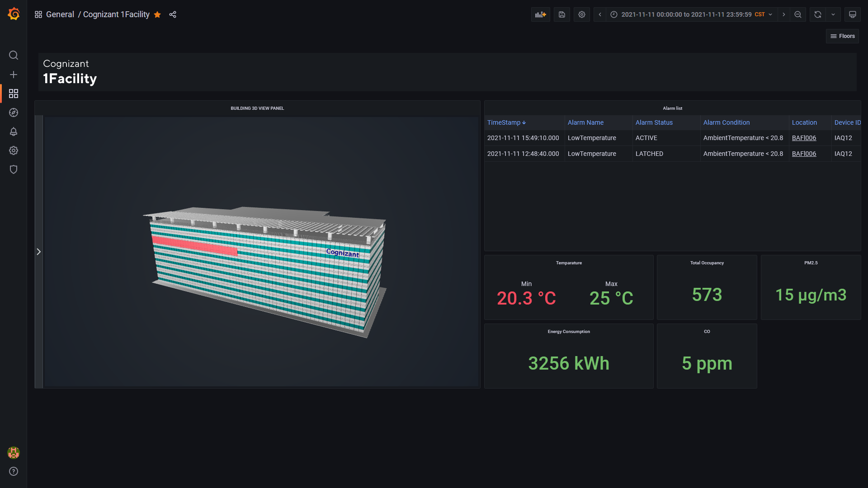Click the Add panel icon in toolbar
The height and width of the screenshot is (488, 868).
pyautogui.click(x=541, y=14)
